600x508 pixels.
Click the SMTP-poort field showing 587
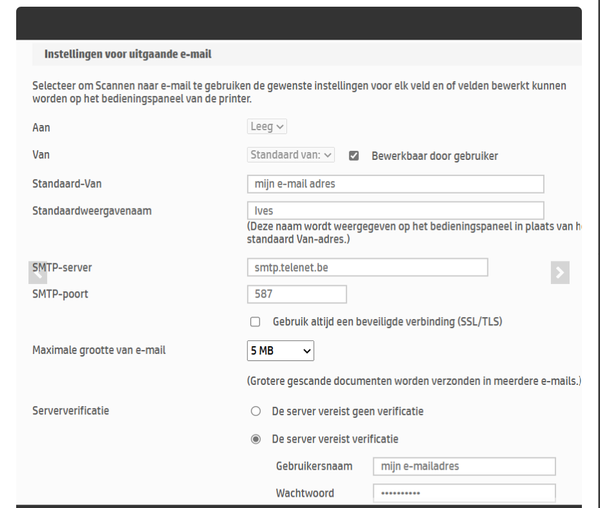point(296,294)
